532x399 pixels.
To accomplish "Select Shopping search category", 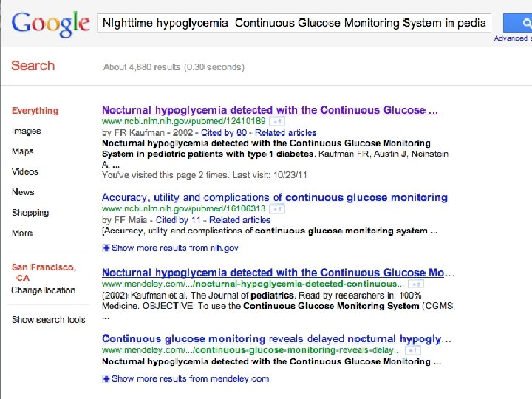I will (30, 213).
